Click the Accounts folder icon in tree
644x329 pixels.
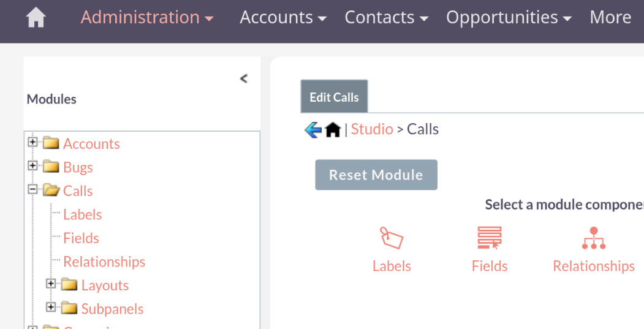tap(51, 143)
